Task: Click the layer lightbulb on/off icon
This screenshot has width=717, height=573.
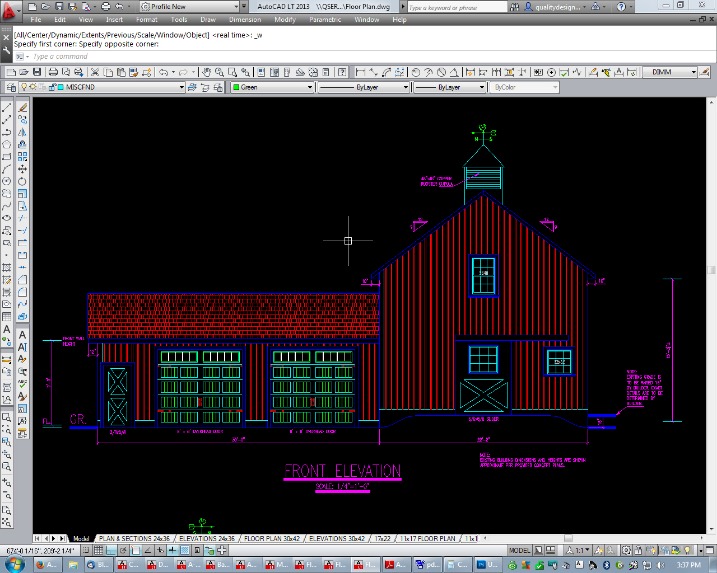Action: pos(24,88)
